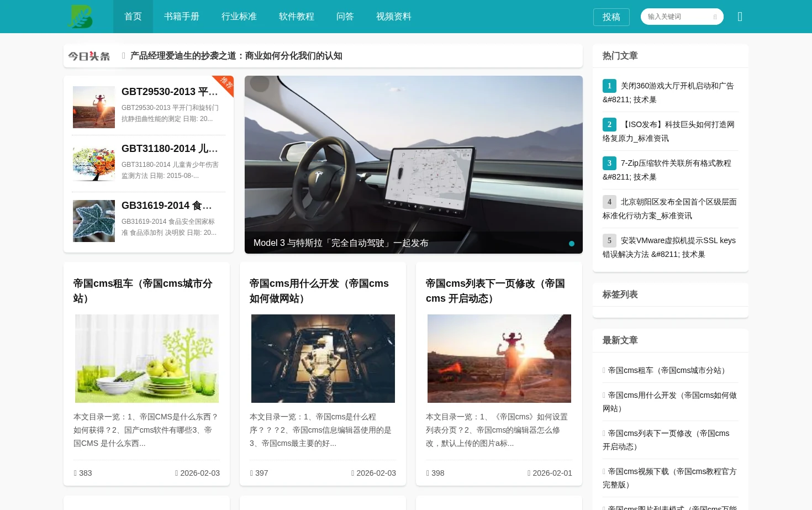Click the search submit icon in search box
The image size is (812, 510).
click(715, 17)
